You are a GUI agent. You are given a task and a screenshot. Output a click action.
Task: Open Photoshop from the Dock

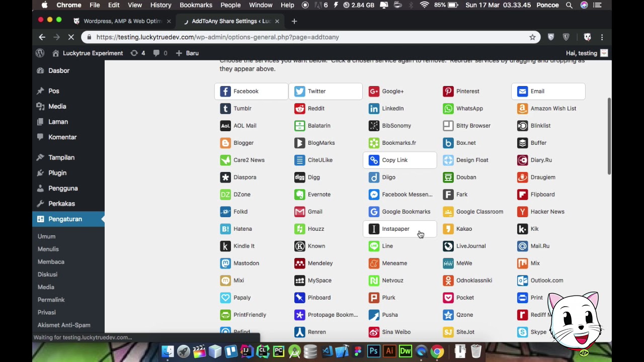tap(373, 351)
